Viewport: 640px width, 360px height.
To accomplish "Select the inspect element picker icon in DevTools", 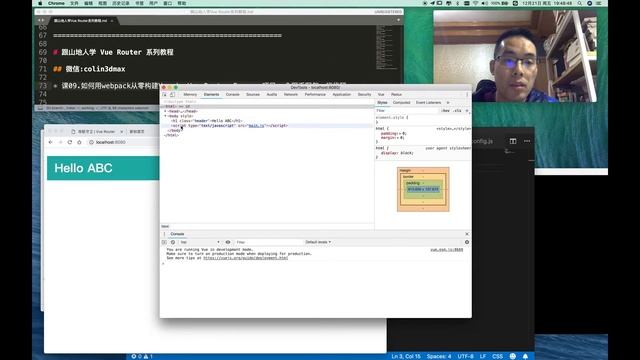I will pos(165,94).
